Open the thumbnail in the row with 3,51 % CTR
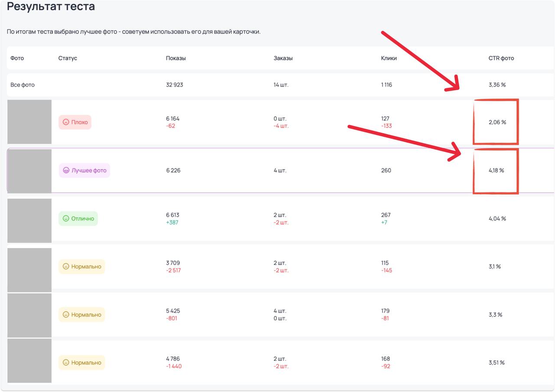 [x=29, y=361]
